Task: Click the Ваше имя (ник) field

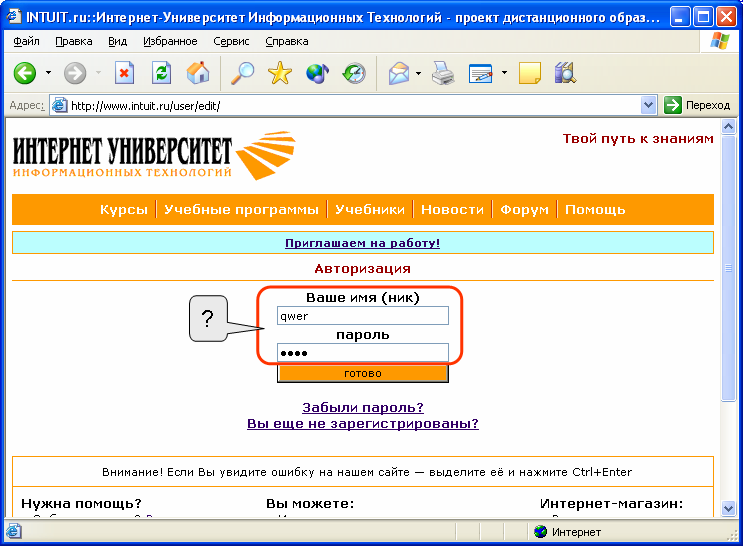Action: click(x=362, y=316)
